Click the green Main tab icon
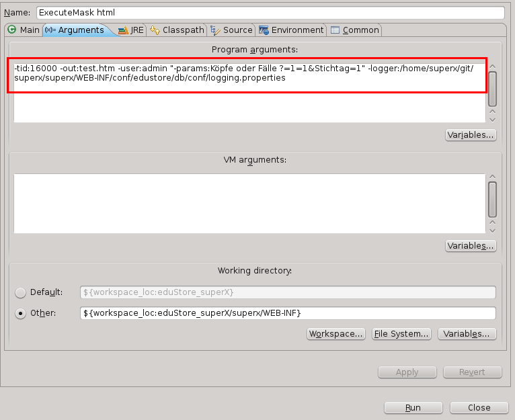The height and width of the screenshot is (420, 515). (12, 30)
